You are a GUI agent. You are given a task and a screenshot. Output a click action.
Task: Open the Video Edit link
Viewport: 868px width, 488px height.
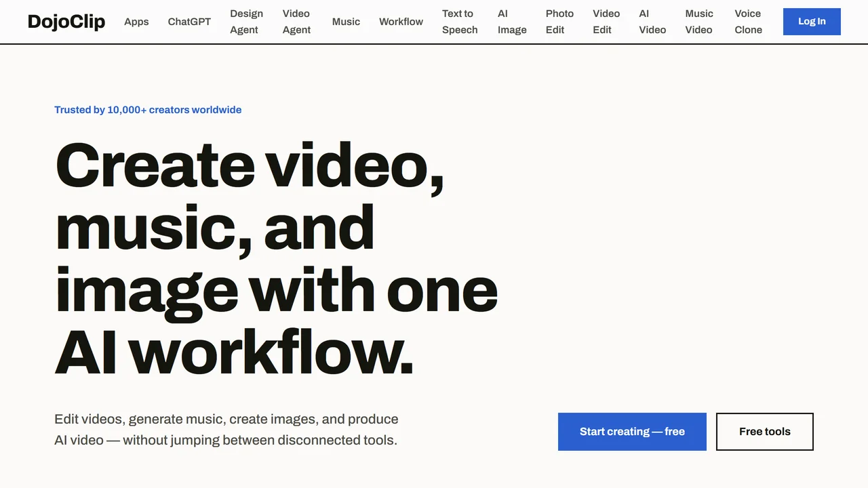(606, 22)
